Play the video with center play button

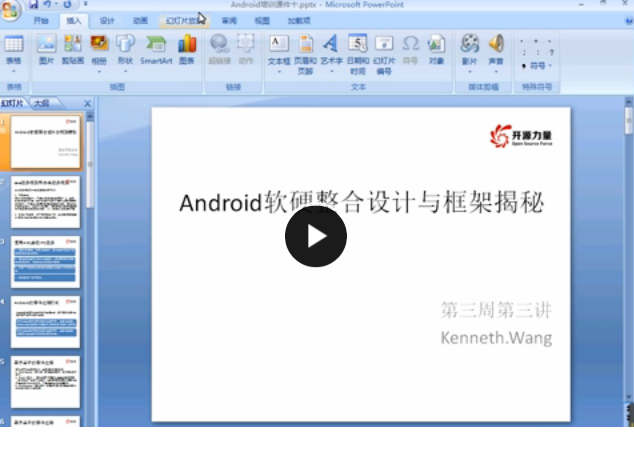(x=316, y=236)
